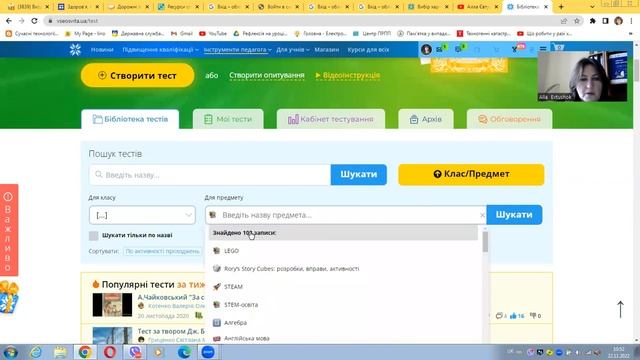Open the browser extensions puzzle icon
Screen dimensions: 640x360
click(593, 21)
